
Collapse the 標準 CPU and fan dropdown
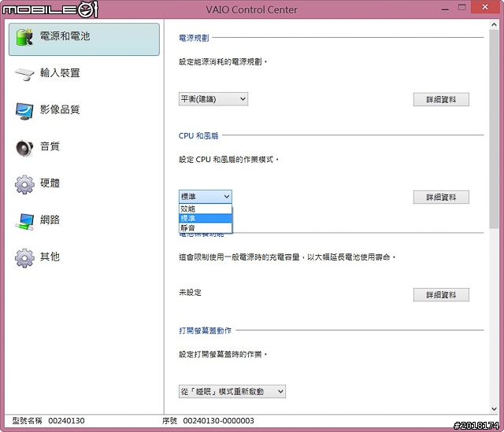(206, 196)
